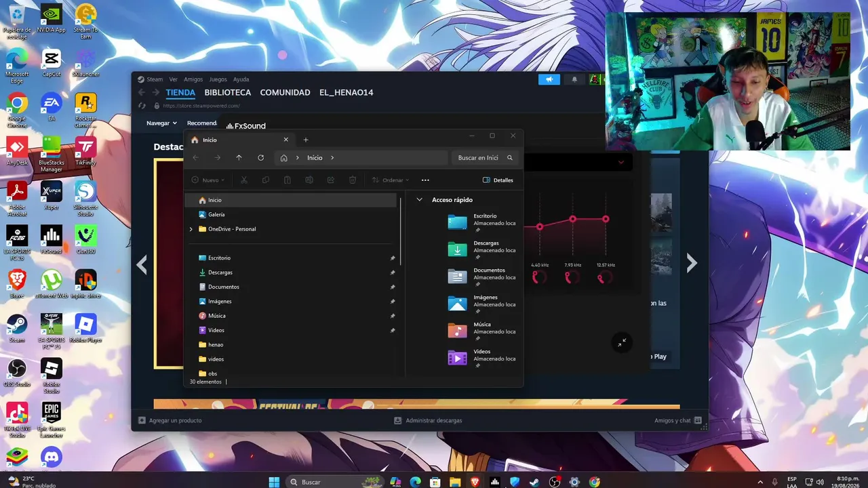Click the Rename icon in File Explorer toolbar
Viewport: 868px width, 488px height.
click(309, 180)
